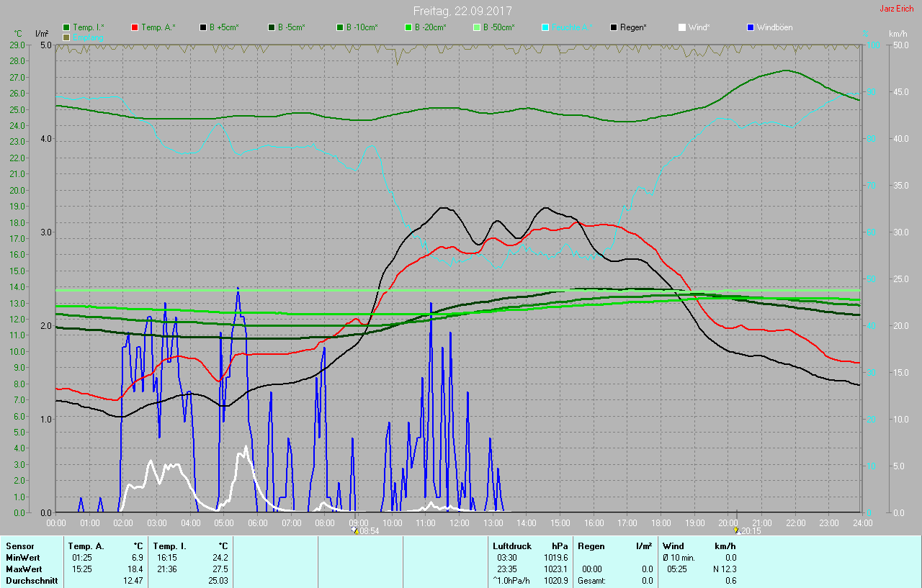
Task: Click the Jarz Erich author text
Action: 896,9
